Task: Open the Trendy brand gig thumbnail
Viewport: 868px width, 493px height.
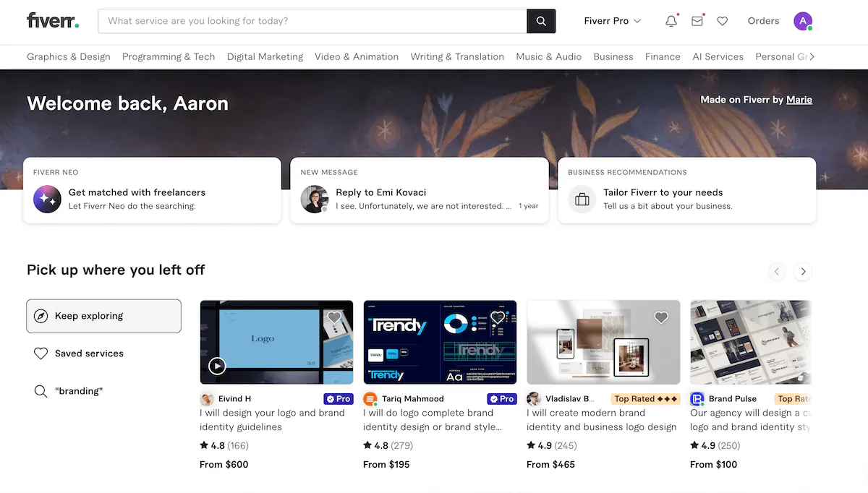Action: pyautogui.click(x=440, y=342)
